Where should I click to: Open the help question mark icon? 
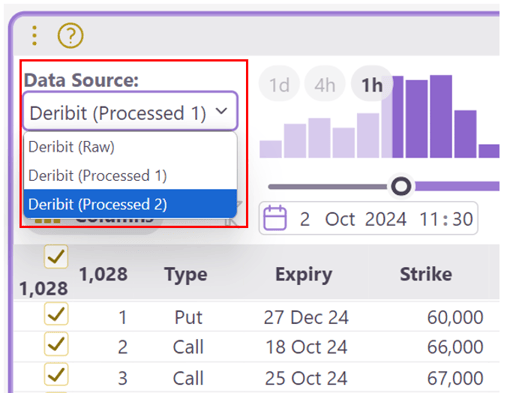70,35
